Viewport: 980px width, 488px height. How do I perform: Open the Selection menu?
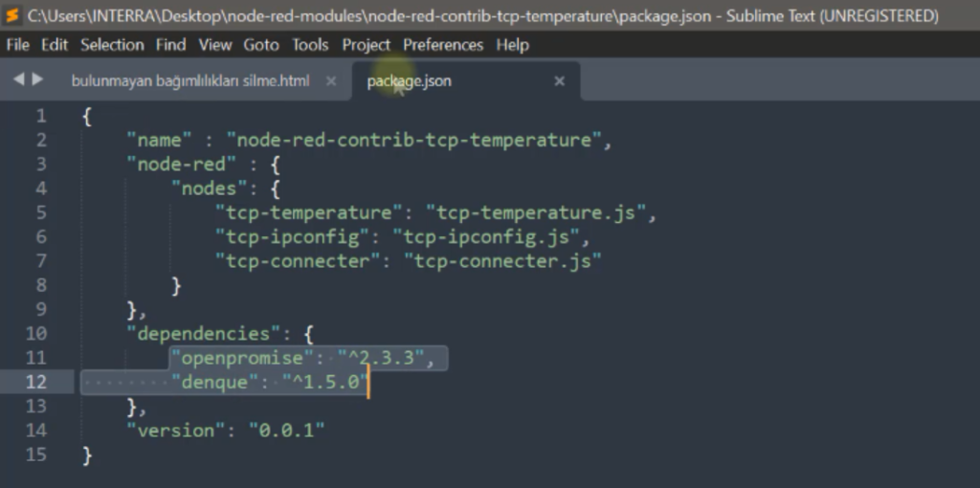click(112, 45)
